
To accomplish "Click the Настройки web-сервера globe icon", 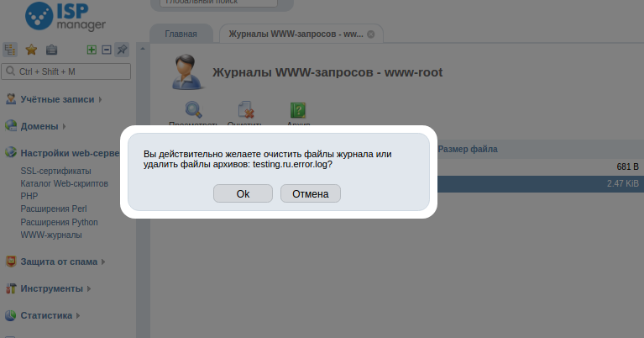I will point(11,152).
